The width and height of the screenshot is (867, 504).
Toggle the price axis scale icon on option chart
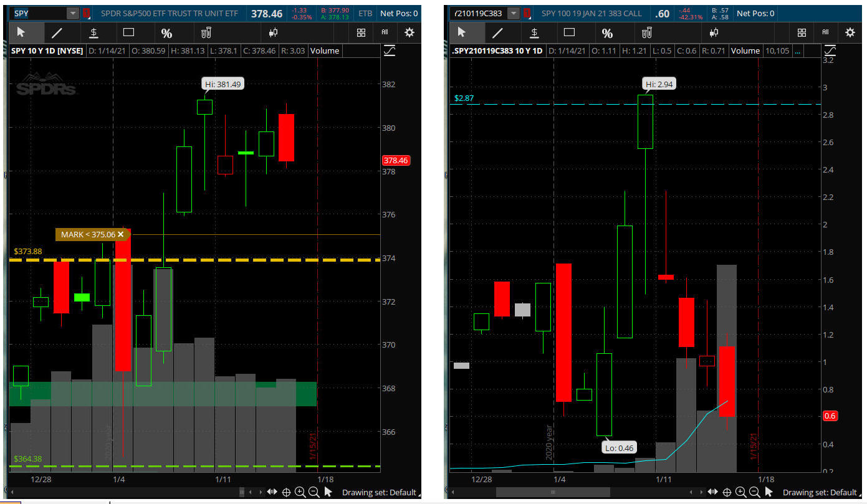coord(831,51)
